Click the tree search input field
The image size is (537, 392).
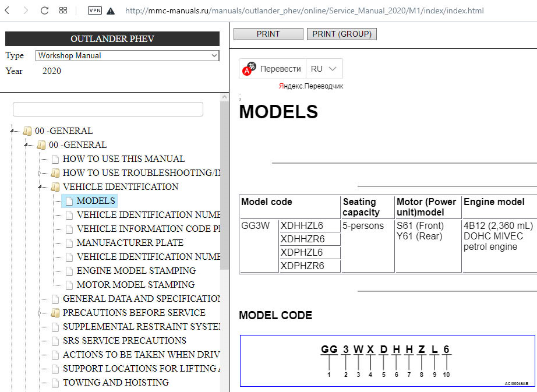(x=108, y=109)
